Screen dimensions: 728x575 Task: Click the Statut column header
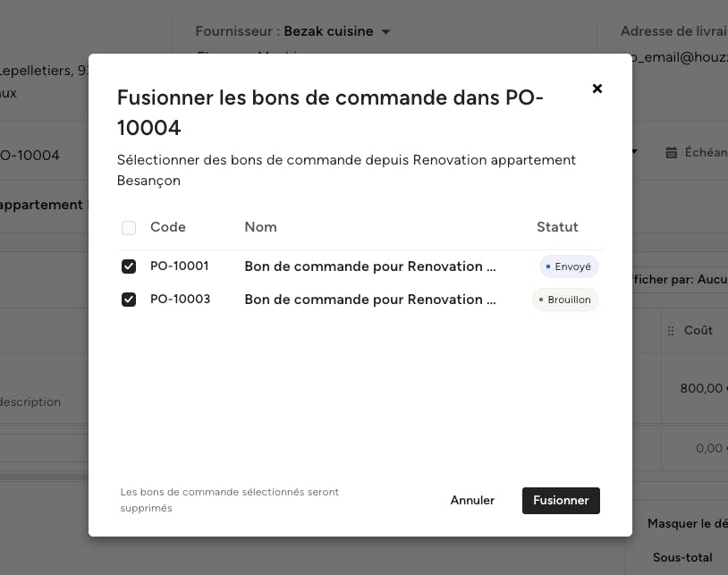pos(557,227)
